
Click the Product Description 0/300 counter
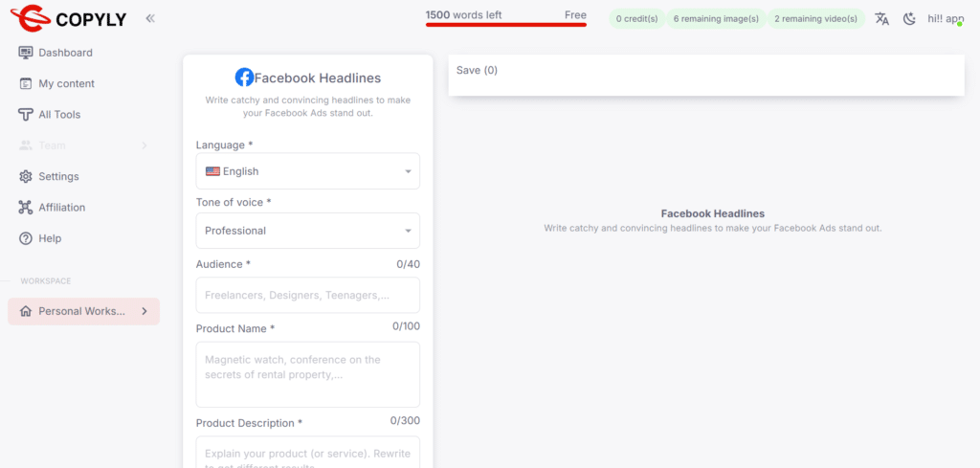(405, 420)
